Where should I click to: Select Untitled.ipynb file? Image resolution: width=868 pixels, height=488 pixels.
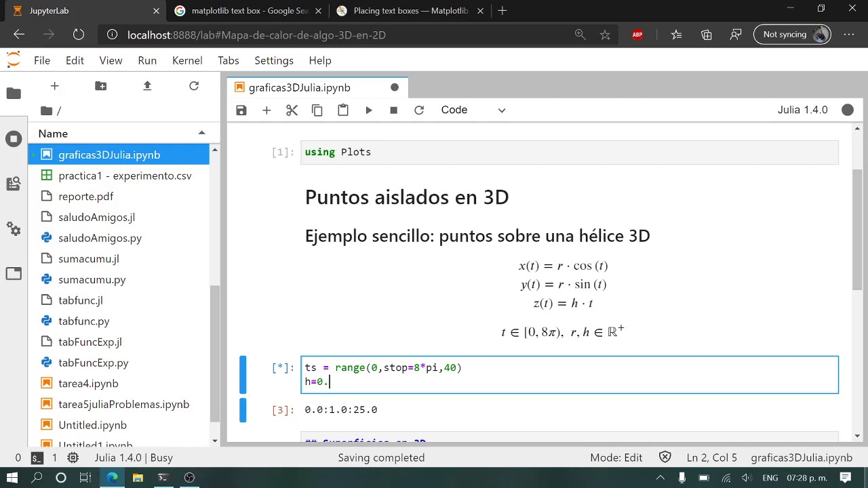pos(119,425)
